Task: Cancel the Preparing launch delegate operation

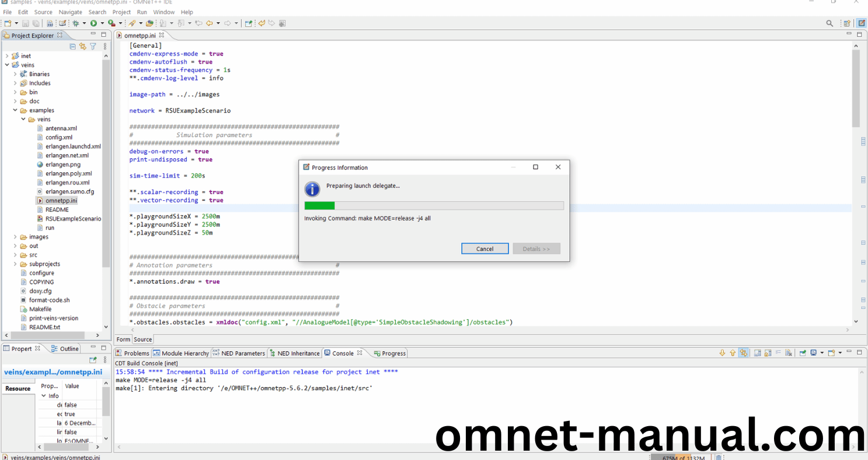Action: pyautogui.click(x=484, y=248)
